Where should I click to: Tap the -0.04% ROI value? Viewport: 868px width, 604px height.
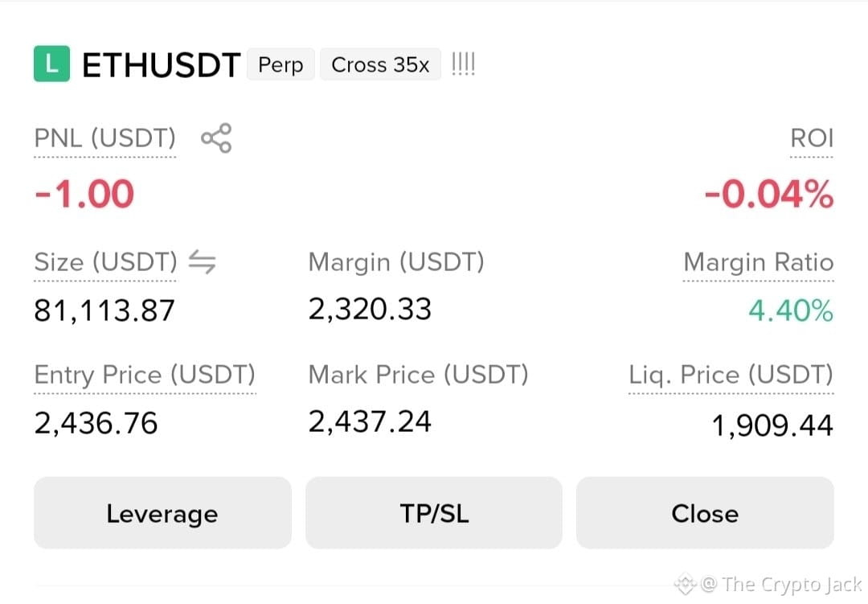[769, 194]
